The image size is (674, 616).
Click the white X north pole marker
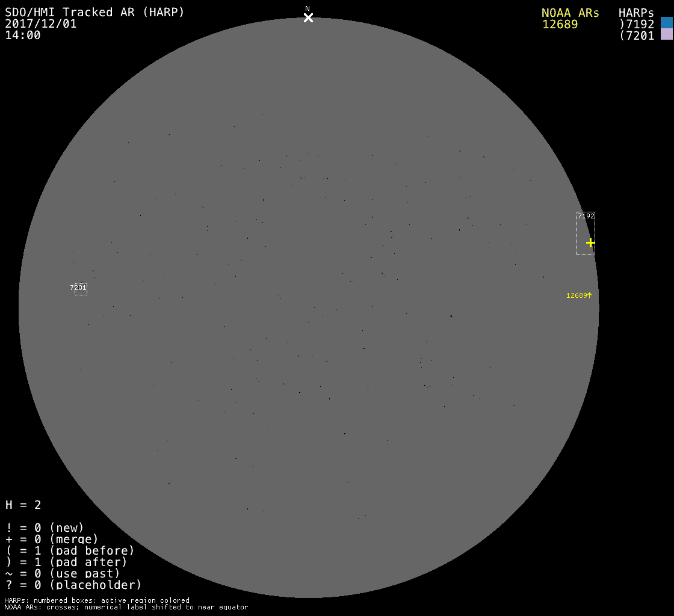point(308,18)
